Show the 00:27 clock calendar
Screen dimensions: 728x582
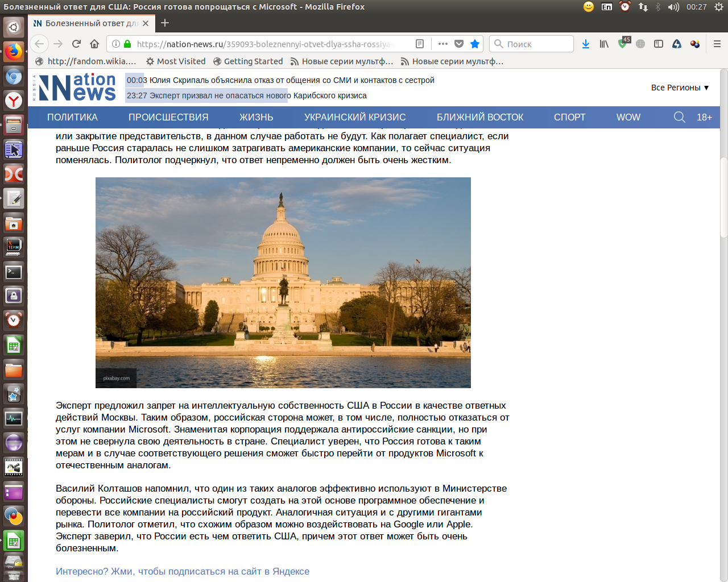tap(696, 7)
